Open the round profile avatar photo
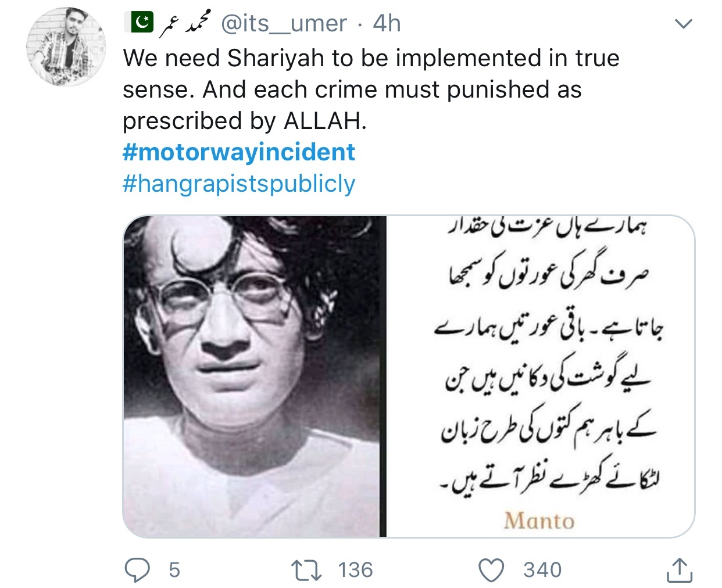The width and height of the screenshot is (722, 588). coord(66,47)
